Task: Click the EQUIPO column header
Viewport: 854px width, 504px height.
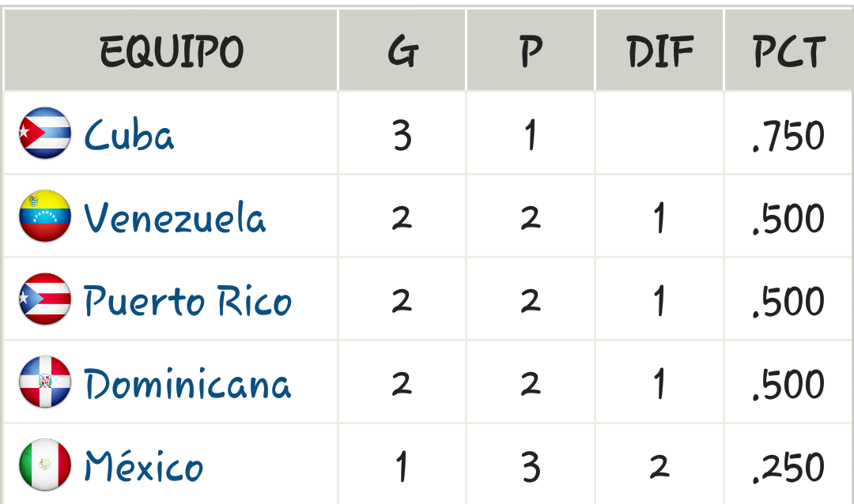Action: point(171,50)
